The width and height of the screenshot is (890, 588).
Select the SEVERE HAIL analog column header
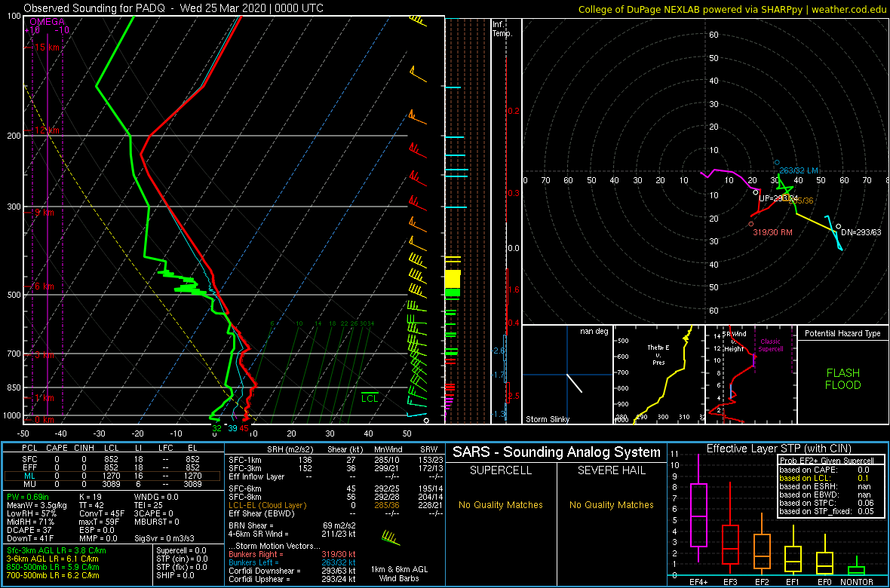tap(612, 471)
